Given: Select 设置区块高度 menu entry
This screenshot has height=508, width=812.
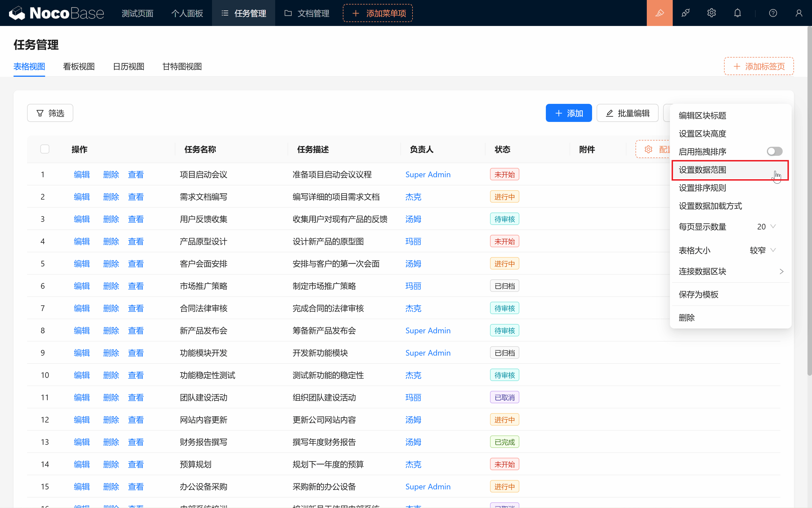Looking at the screenshot, I should click(730, 134).
